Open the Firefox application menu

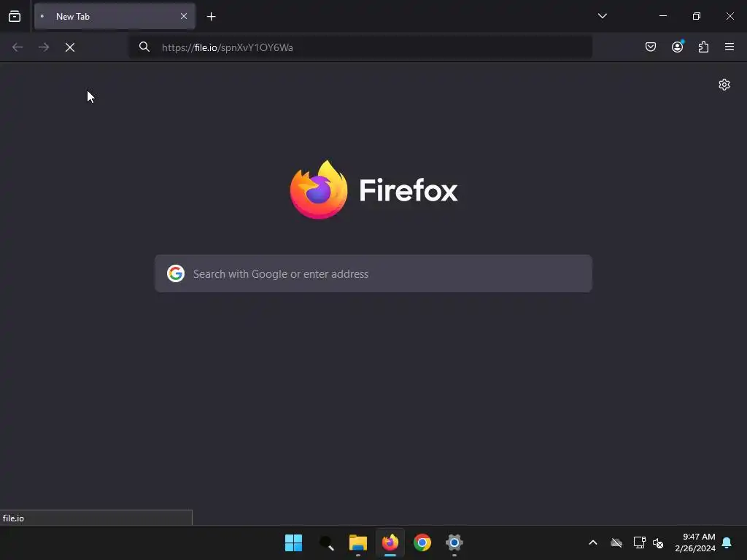[x=729, y=47]
